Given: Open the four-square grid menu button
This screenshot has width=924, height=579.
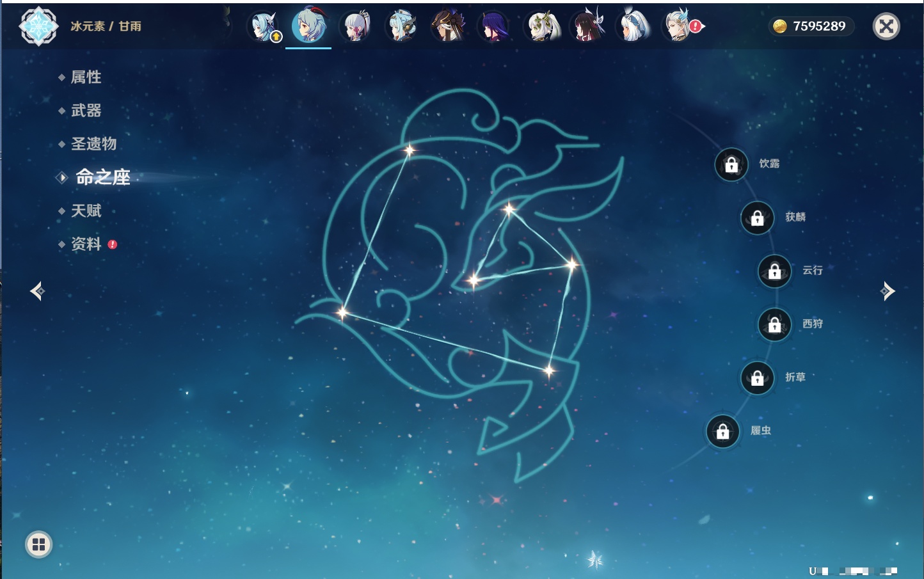Looking at the screenshot, I should pos(38,544).
